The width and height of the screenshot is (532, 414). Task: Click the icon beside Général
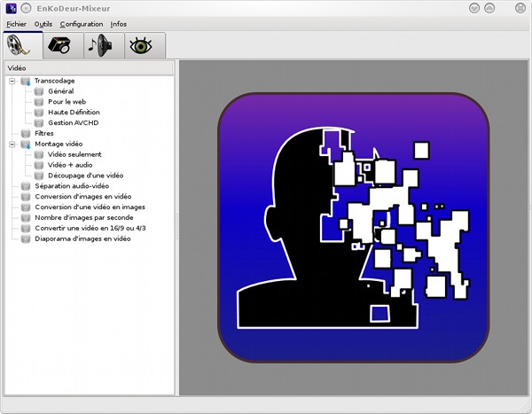click(39, 91)
